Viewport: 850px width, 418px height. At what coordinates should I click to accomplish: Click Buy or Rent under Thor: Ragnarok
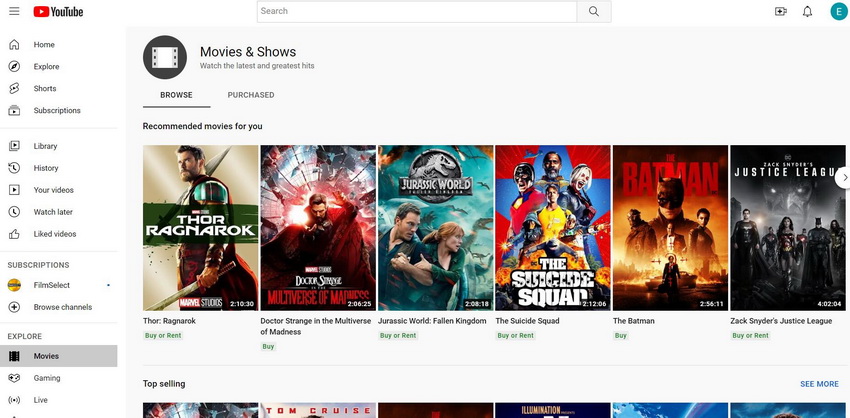tap(163, 336)
